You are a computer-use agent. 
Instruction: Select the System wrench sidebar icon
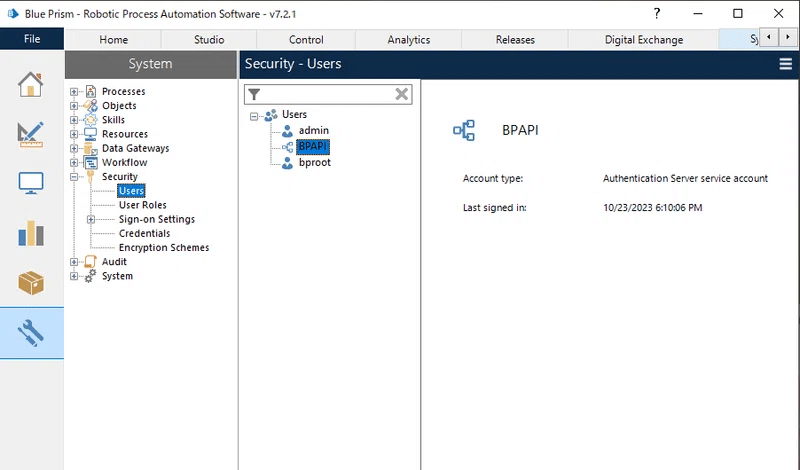[31, 333]
